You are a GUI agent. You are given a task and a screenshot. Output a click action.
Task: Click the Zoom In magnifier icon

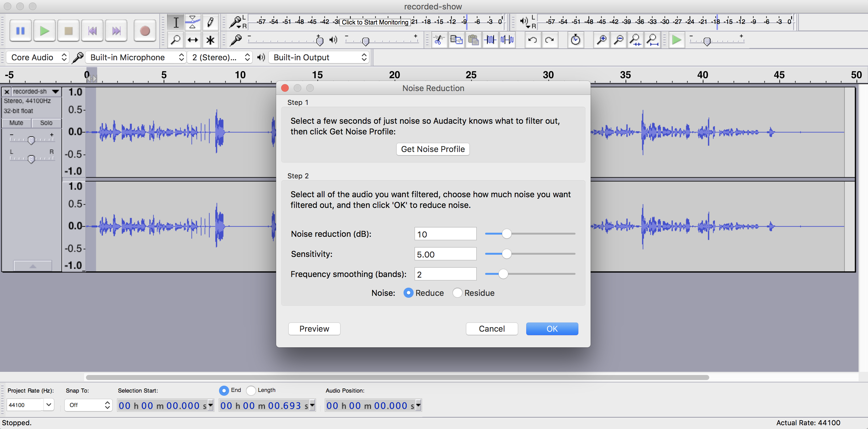tap(602, 40)
